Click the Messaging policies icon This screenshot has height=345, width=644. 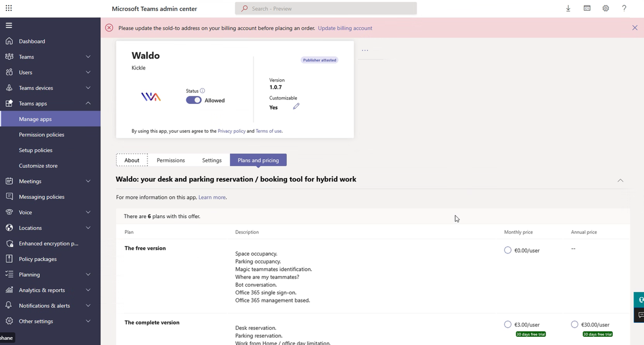tap(9, 196)
